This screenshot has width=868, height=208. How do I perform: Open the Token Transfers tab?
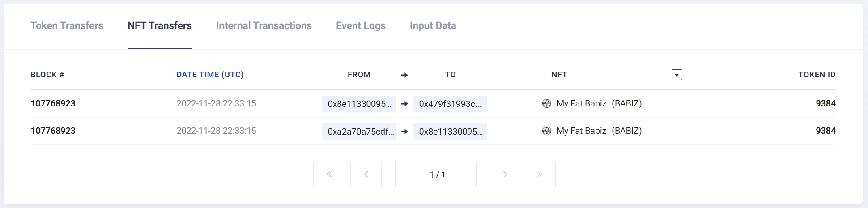(67, 26)
